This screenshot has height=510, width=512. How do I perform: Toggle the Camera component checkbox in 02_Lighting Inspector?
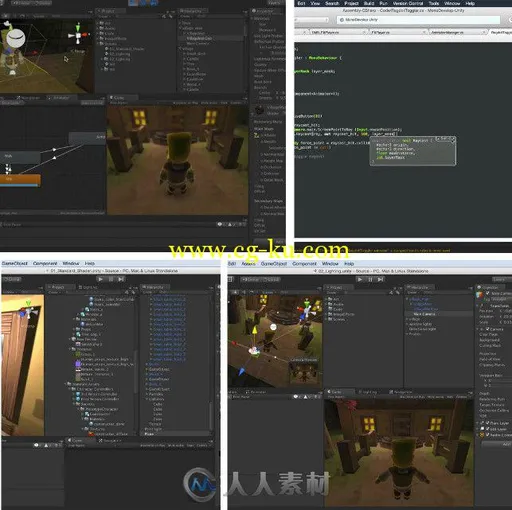[487, 329]
